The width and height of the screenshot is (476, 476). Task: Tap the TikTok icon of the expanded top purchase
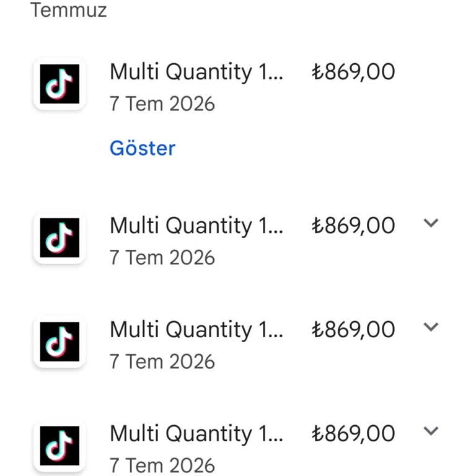[59, 84]
